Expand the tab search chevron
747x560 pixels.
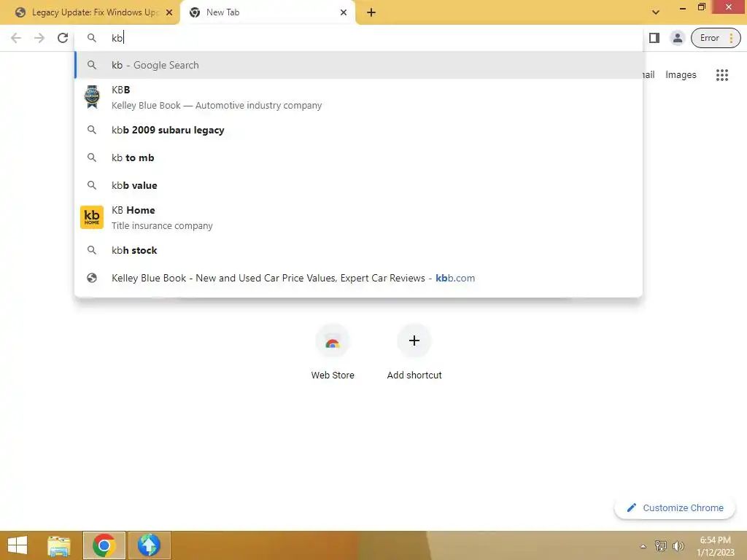(656, 12)
